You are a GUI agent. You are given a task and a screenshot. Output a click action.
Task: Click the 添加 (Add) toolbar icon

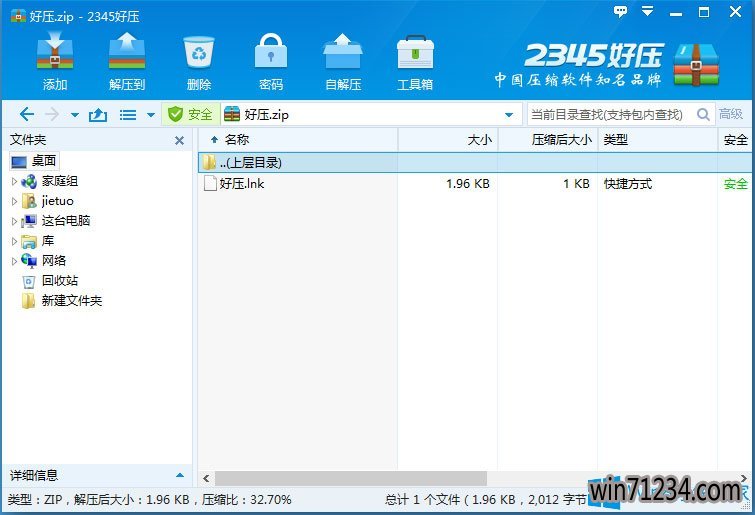click(x=55, y=52)
